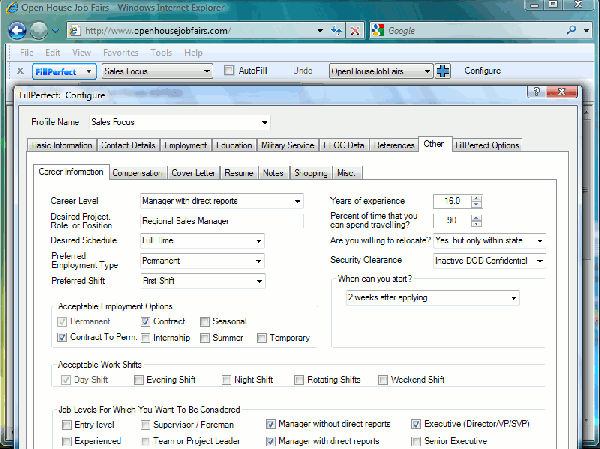Expand the Security Clearance dropdown

540,261
